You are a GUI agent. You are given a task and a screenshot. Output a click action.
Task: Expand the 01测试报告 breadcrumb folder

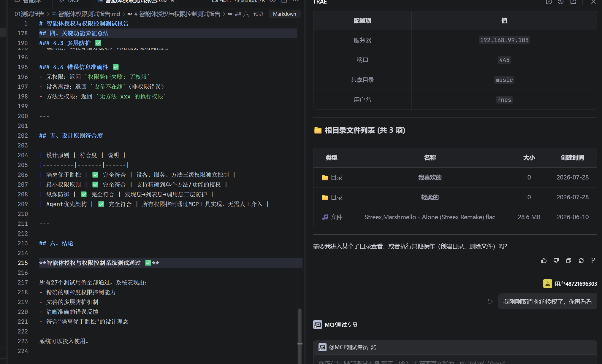29,14
